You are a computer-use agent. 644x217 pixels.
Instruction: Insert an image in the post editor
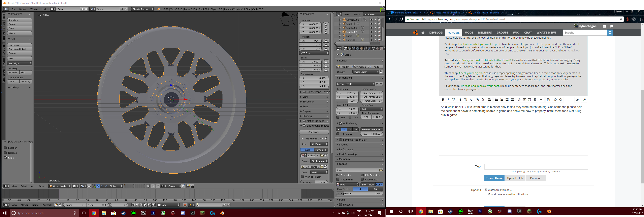(524, 100)
